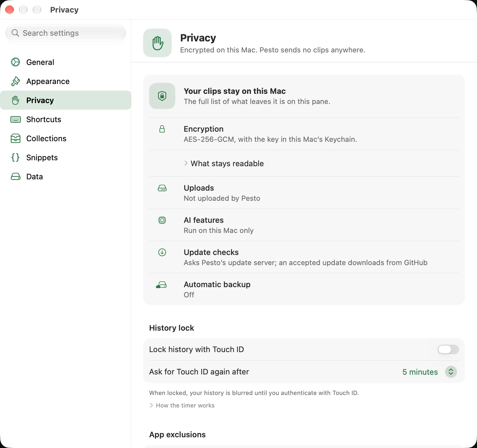The width and height of the screenshot is (477, 448).
Task: Click the History lock section heading
Action: coord(171,328)
